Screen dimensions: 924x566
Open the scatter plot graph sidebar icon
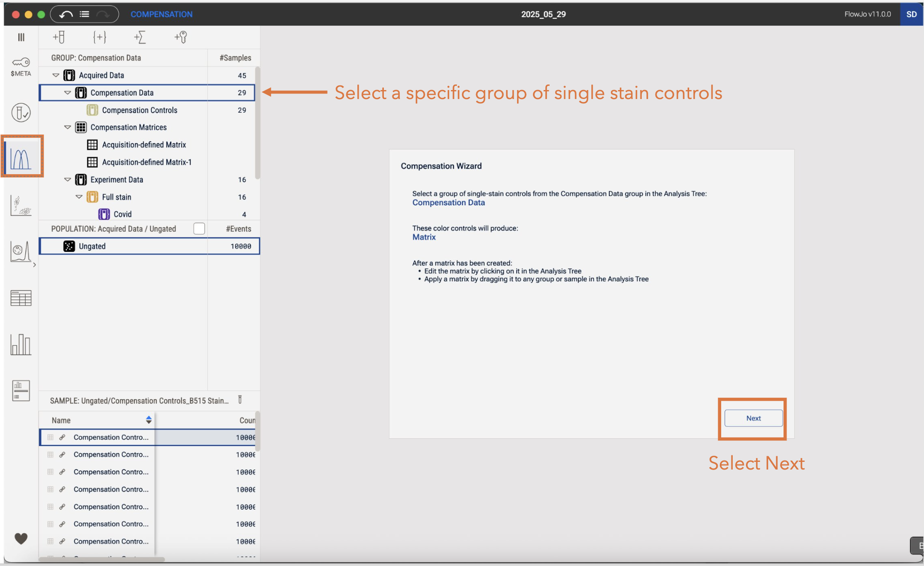pos(21,205)
